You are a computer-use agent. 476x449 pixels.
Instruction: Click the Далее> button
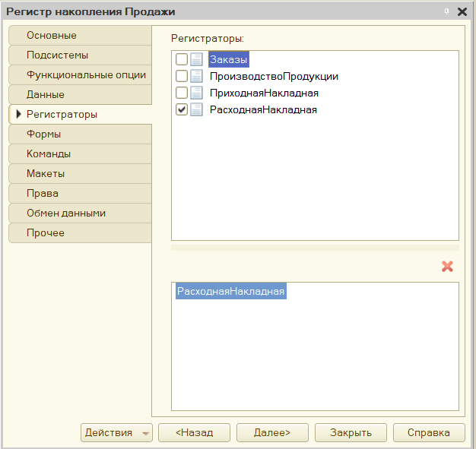(272, 432)
